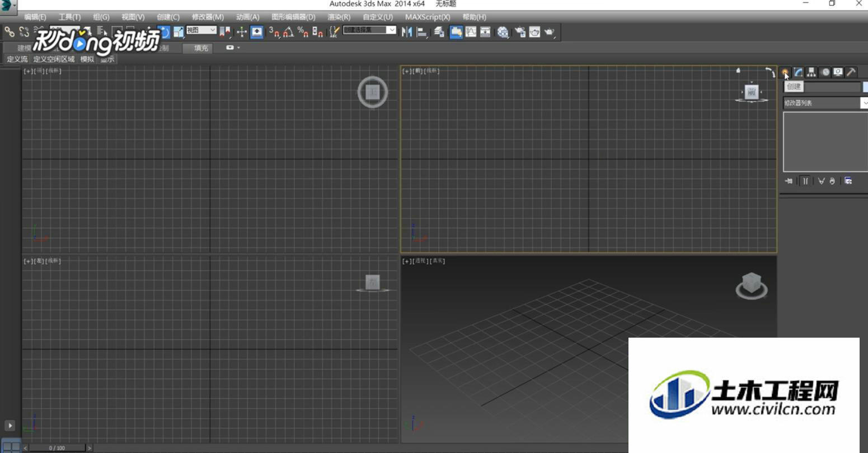Toggle Keyboard Shortcut Override
The width and height of the screenshot is (868, 453).
256,32
